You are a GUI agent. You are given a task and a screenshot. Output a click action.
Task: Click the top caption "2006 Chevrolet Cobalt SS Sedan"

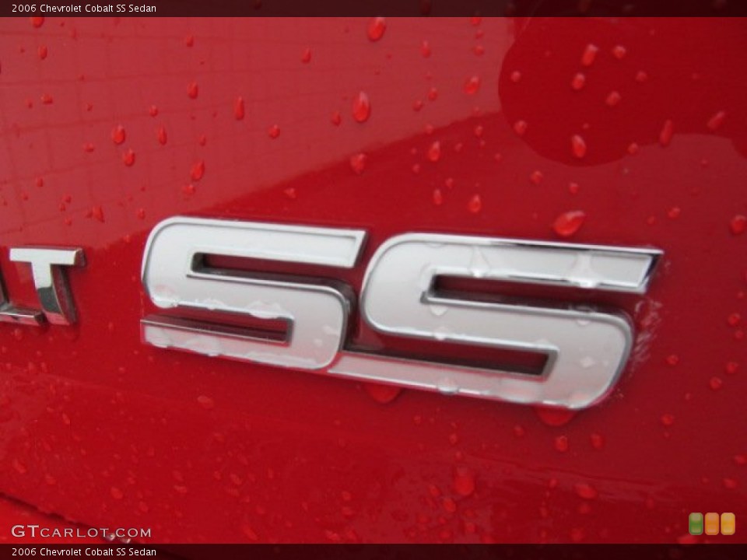tap(84, 8)
